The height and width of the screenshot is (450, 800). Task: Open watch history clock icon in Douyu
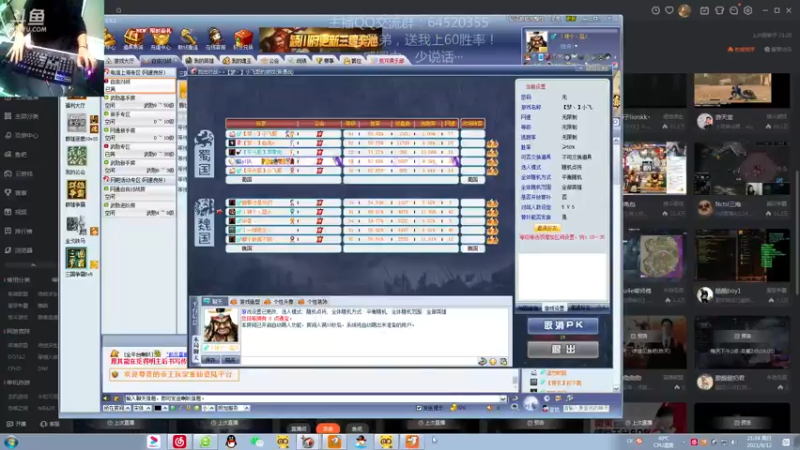point(656,10)
